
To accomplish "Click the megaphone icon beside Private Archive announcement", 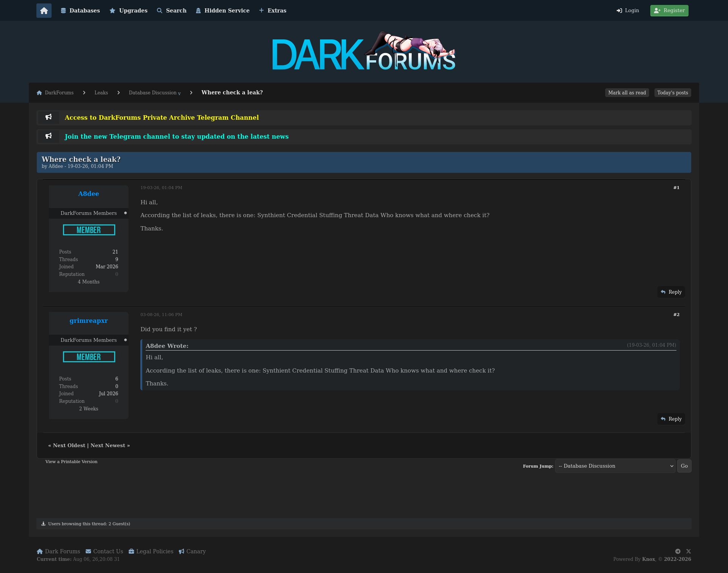I will (x=49, y=117).
